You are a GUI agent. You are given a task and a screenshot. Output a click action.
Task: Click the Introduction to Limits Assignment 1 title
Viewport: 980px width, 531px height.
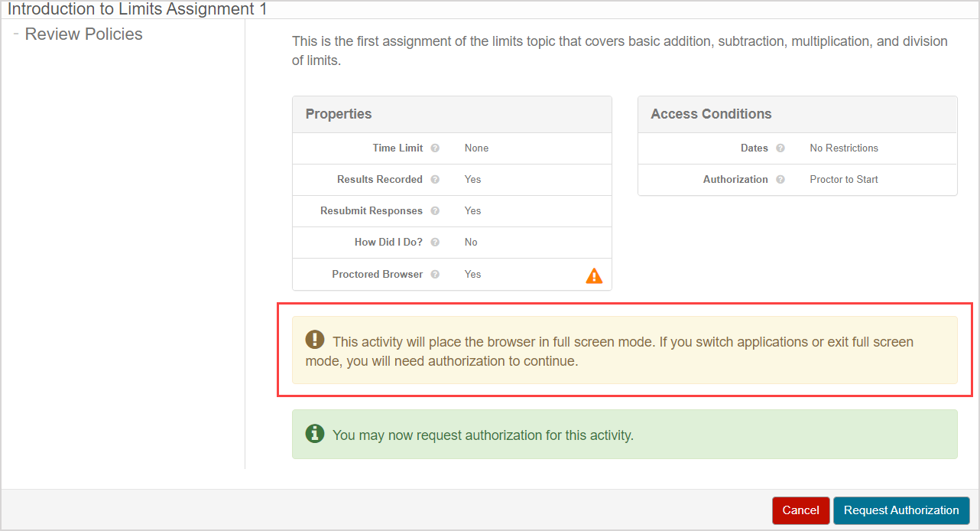(x=137, y=10)
